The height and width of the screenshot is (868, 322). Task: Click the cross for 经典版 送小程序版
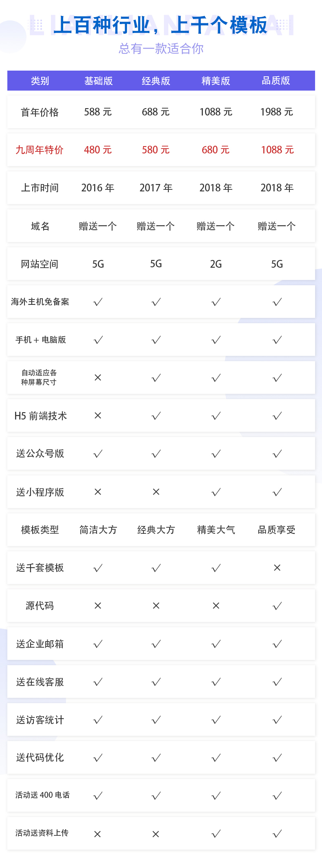click(x=156, y=492)
